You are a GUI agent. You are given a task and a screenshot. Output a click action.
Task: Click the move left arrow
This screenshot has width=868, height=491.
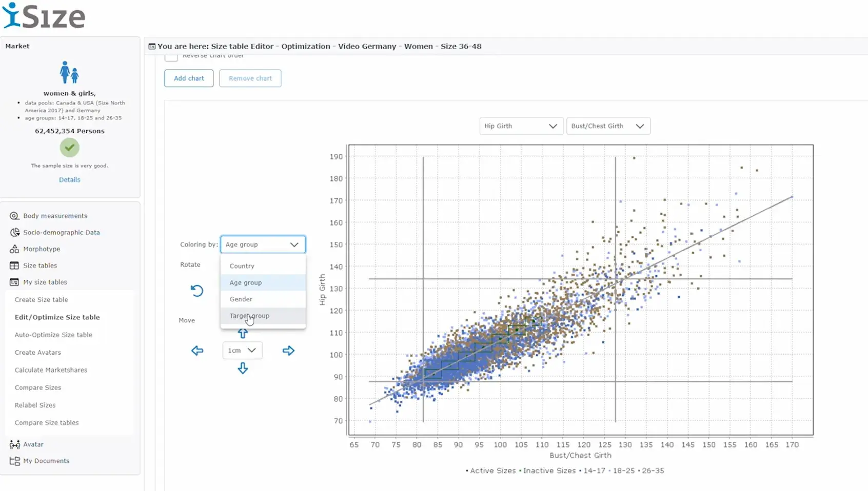198,351
